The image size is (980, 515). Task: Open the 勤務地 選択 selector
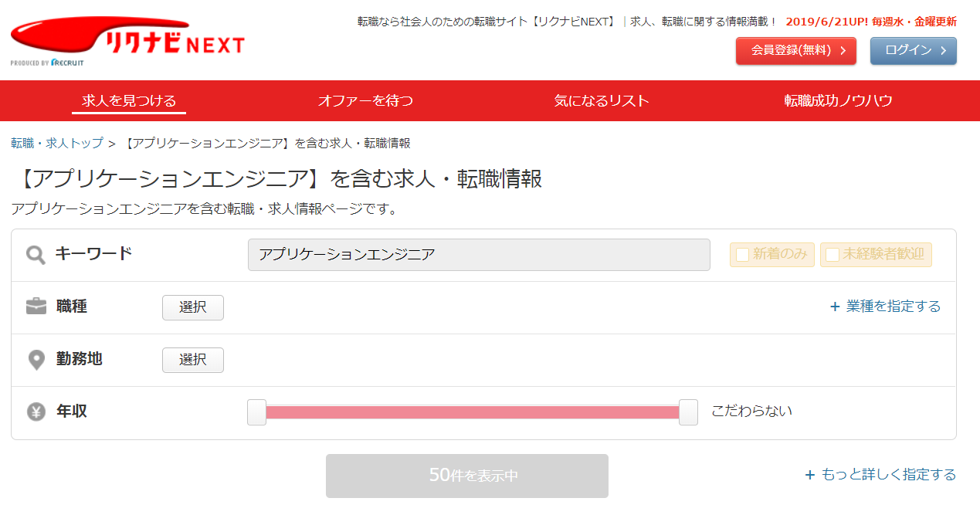pos(193,360)
